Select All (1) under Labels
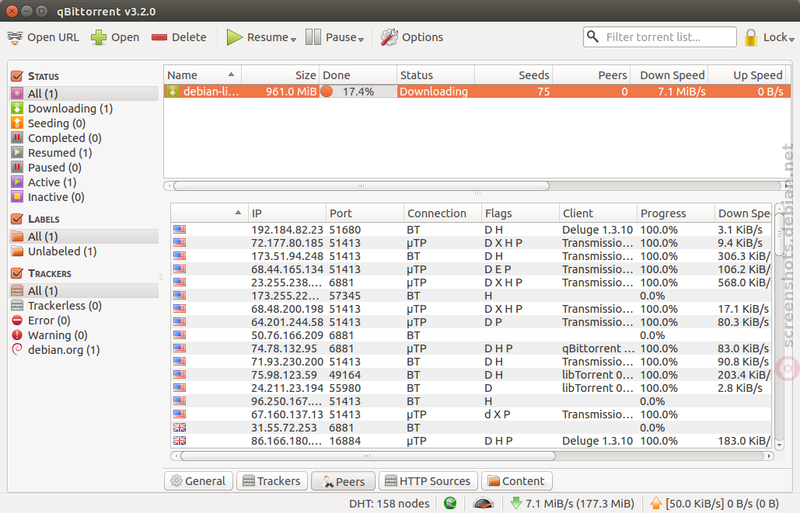The image size is (800, 513). coord(84,236)
